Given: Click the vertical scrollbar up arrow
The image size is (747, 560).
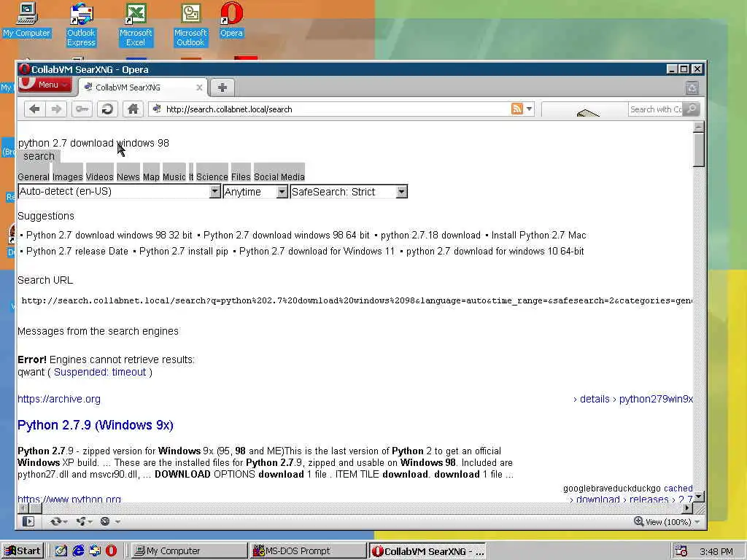Looking at the screenshot, I should coord(698,127).
